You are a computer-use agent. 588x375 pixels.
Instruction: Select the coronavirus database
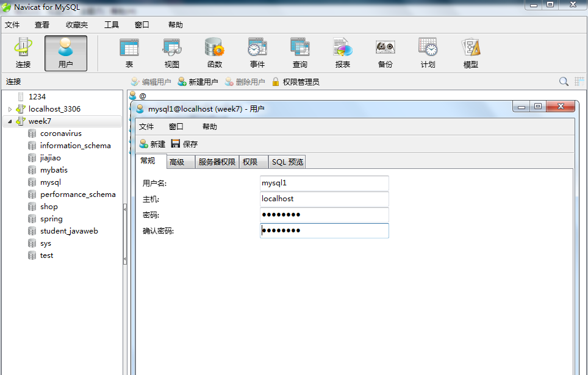click(61, 134)
